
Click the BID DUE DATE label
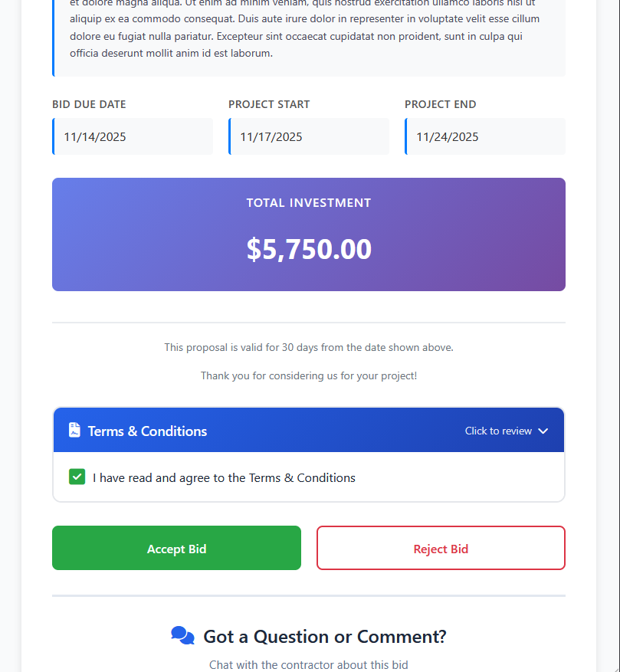89,104
